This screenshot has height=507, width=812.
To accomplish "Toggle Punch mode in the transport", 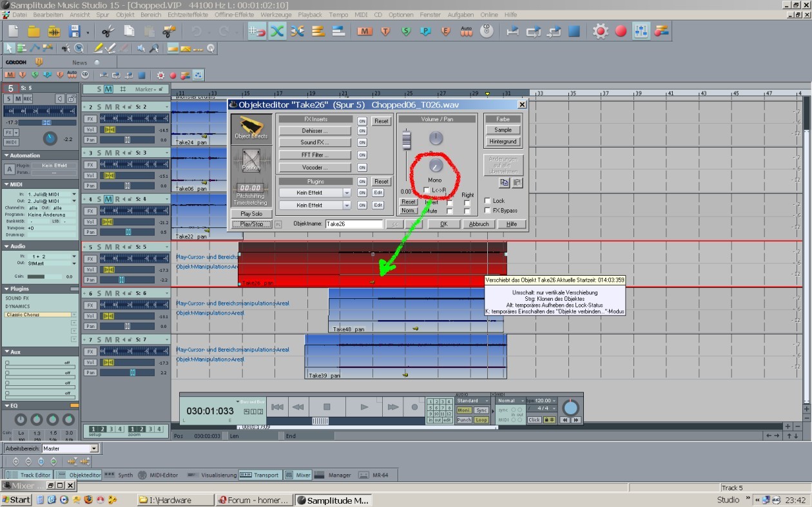I will click(x=464, y=420).
